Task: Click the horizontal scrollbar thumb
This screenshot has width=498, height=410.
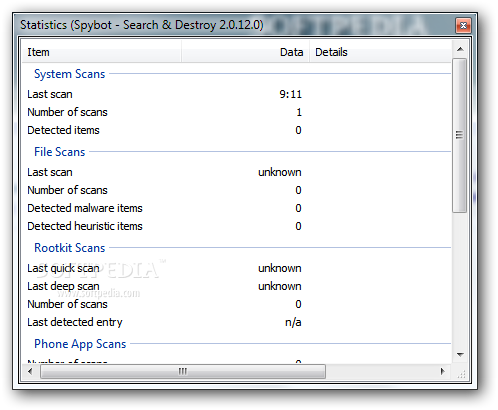Action: pos(183,371)
